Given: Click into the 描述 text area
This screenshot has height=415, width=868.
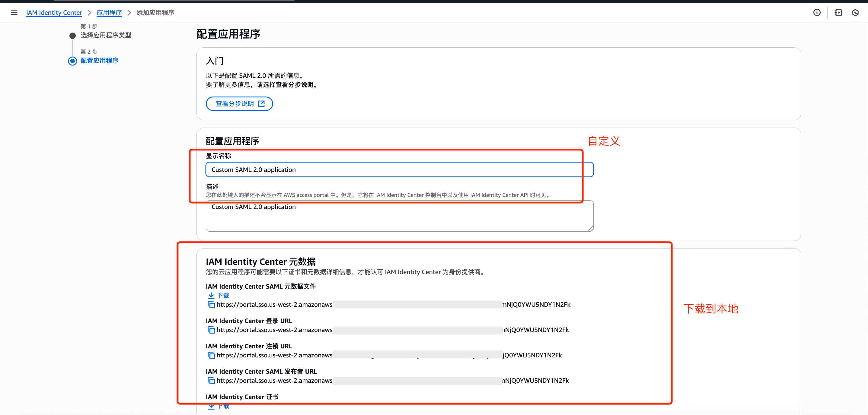Looking at the screenshot, I should click(x=399, y=216).
